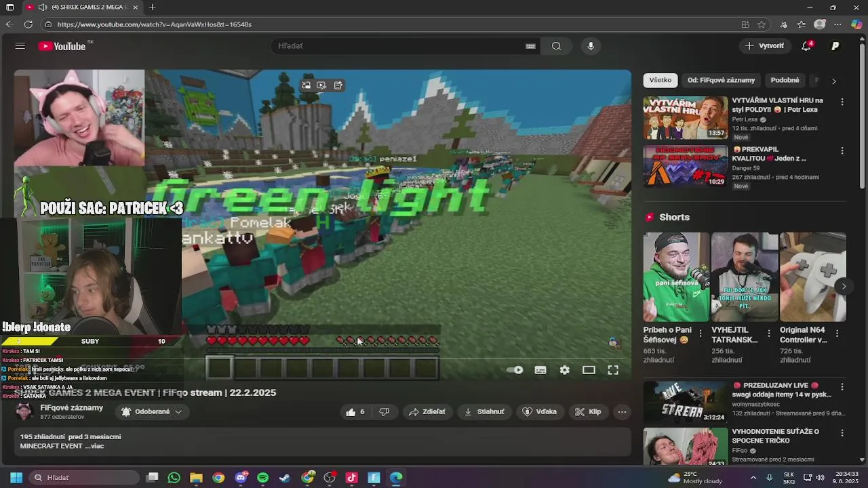Open Edge favorites list icon
The height and width of the screenshot is (488, 868).
(802, 24)
